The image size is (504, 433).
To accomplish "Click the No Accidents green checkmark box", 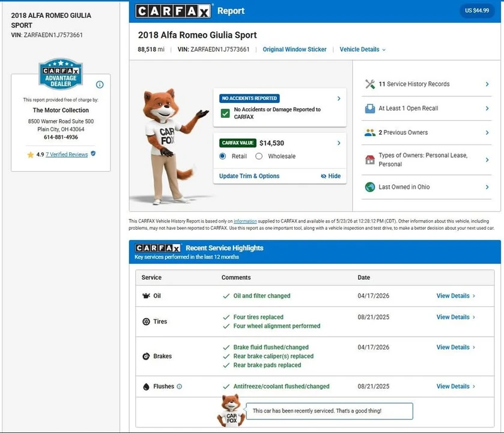I will coord(225,113).
